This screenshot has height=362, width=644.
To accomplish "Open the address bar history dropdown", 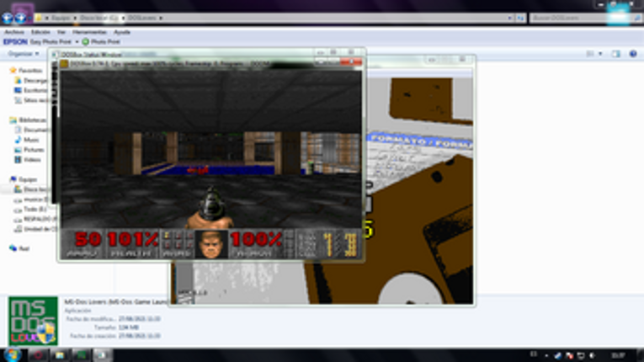I will tap(509, 18).
